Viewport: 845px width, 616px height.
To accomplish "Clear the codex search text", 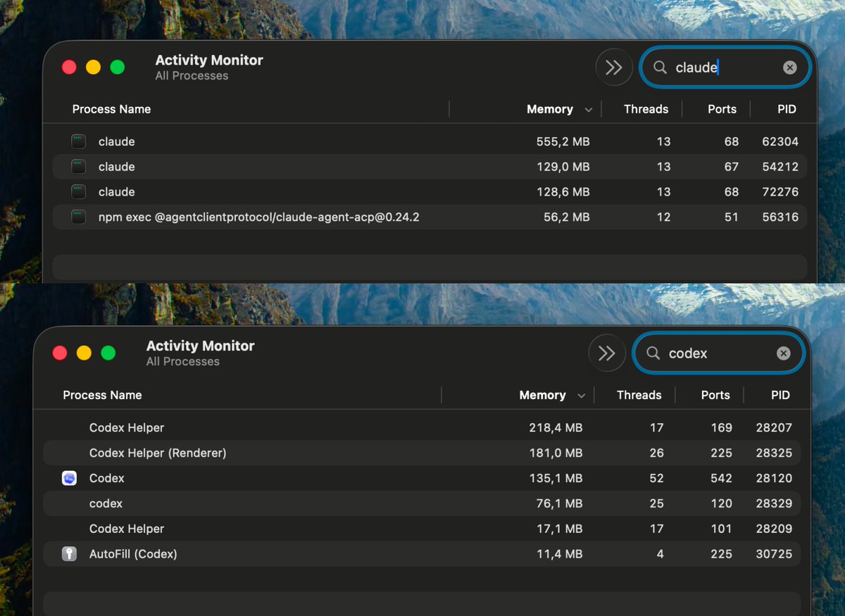I will click(783, 353).
